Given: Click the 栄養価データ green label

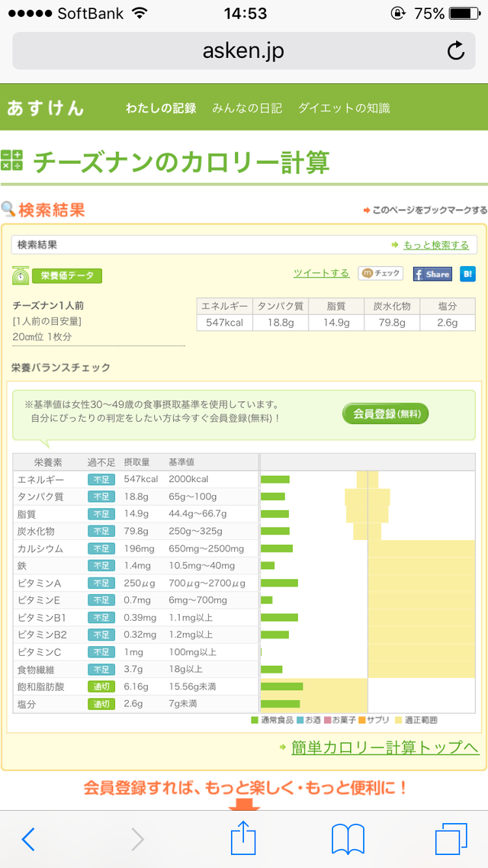Looking at the screenshot, I should [x=66, y=275].
